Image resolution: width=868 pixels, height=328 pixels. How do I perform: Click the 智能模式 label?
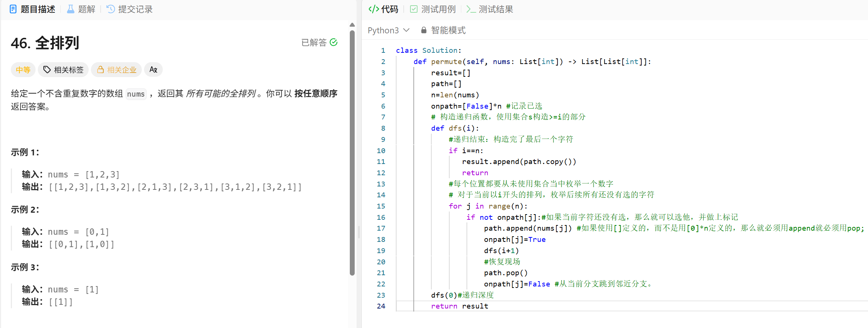click(x=448, y=30)
